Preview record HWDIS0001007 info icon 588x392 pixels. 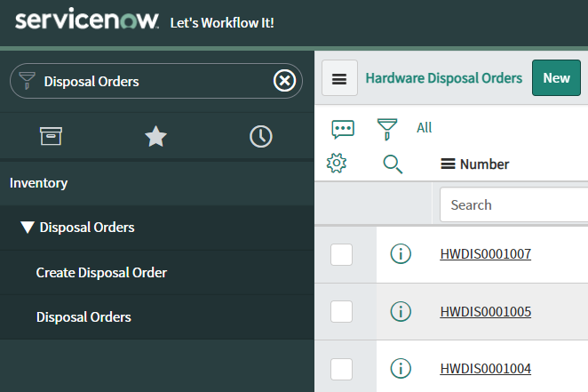click(401, 253)
